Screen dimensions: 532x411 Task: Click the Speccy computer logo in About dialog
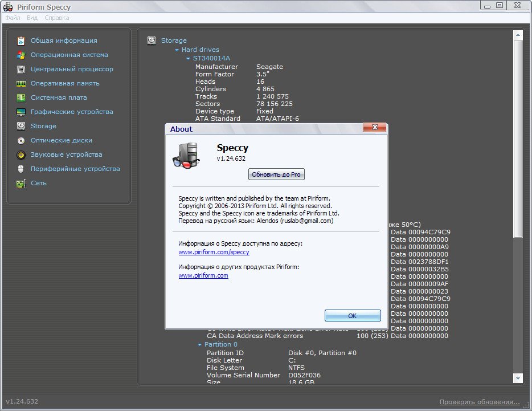click(186, 155)
